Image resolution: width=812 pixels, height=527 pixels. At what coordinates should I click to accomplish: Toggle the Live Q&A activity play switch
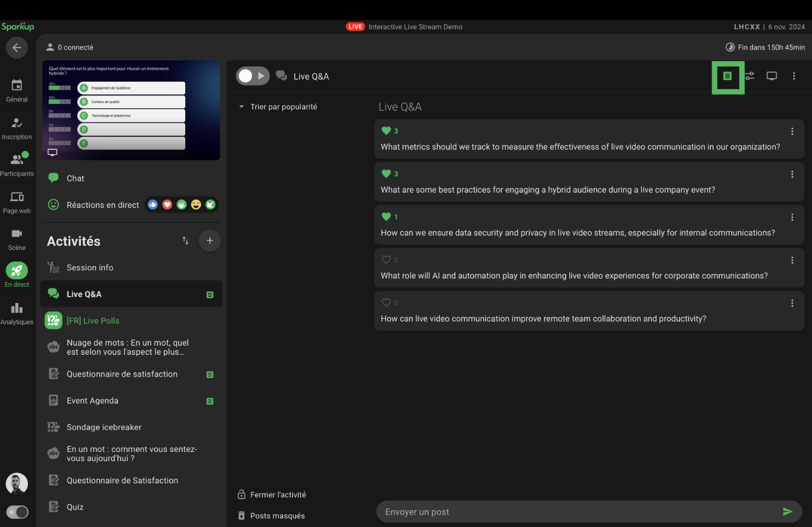click(253, 76)
